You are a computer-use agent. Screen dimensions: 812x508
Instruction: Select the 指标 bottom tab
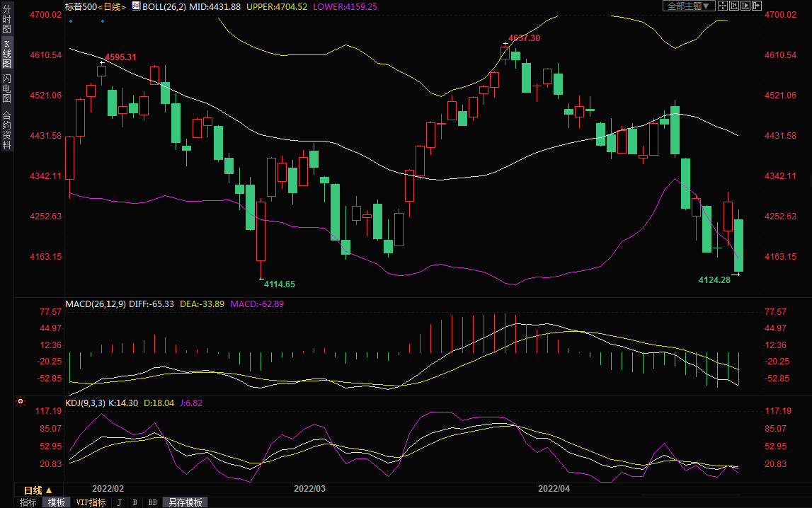[x=28, y=502]
